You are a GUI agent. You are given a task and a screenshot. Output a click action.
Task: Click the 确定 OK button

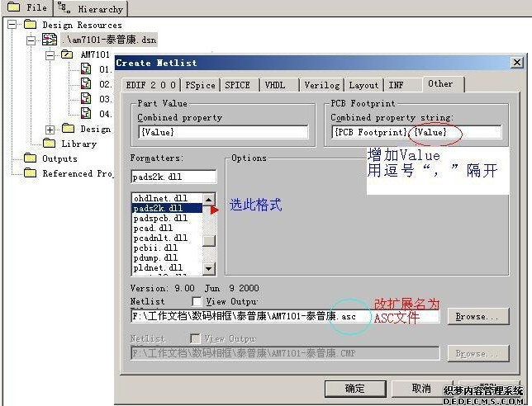click(355, 389)
